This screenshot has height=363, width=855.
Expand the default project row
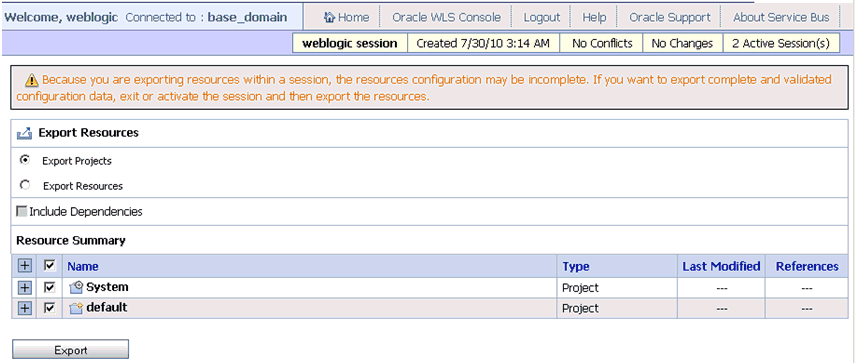click(24, 308)
